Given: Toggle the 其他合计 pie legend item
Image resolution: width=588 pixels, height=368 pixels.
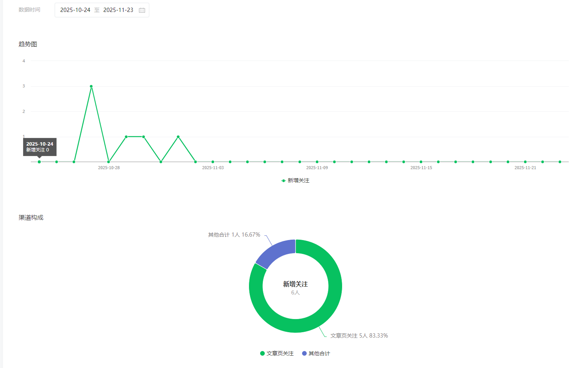Looking at the screenshot, I should (x=316, y=353).
